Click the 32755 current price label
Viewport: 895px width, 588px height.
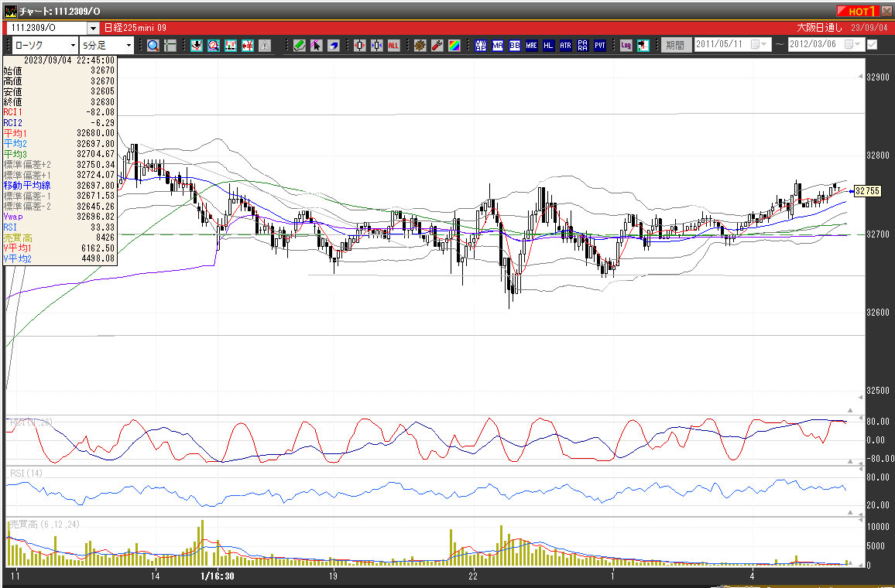(868, 191)
